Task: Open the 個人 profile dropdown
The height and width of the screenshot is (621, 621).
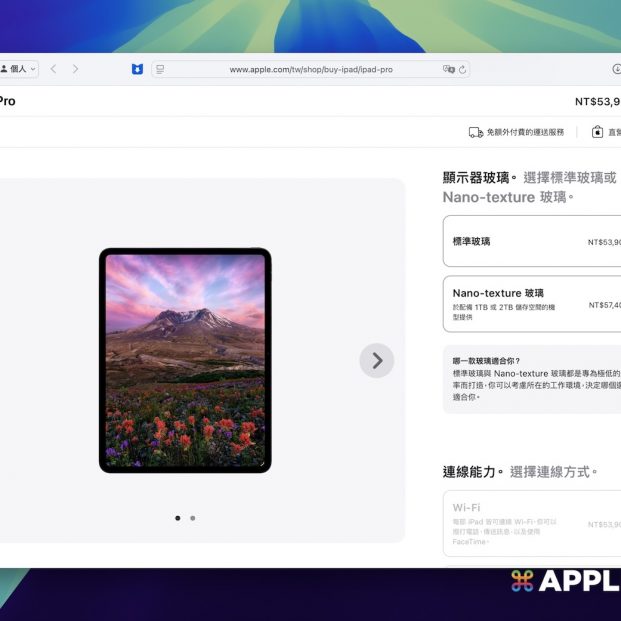Action: [x=19, y=69]
